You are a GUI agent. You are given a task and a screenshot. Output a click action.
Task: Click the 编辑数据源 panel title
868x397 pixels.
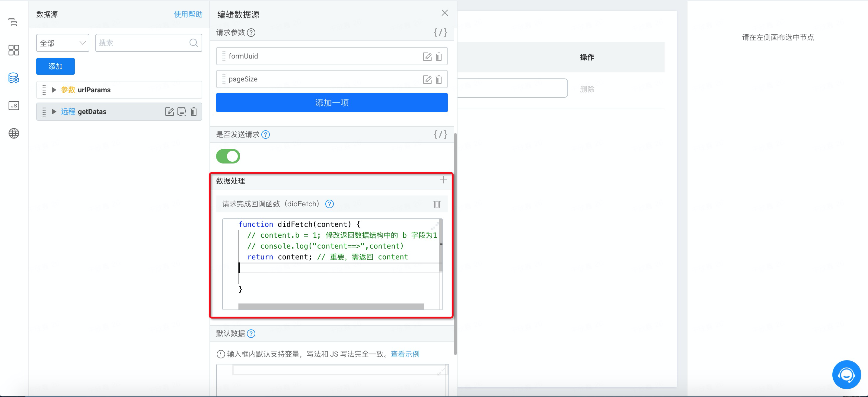click(x=238, y=14)
